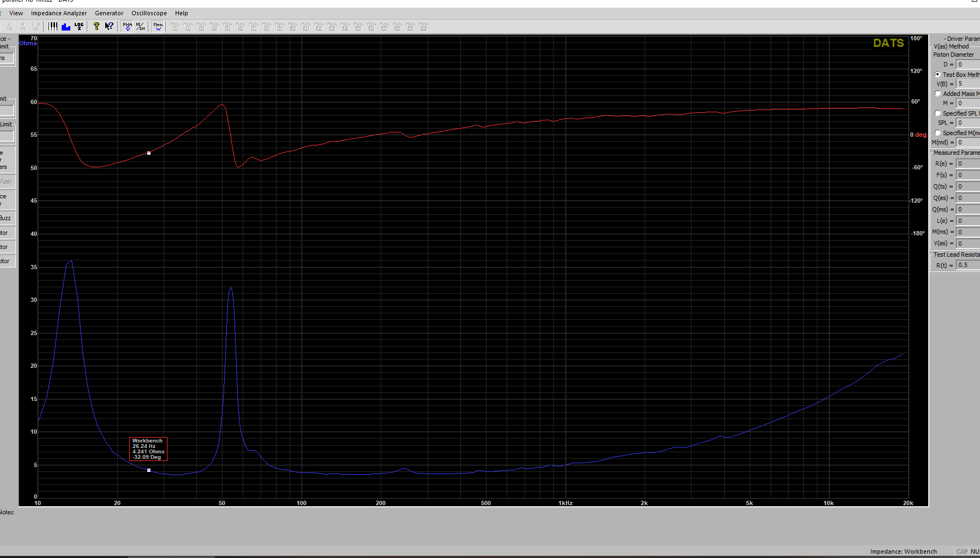
Task: Select the Mem 8 memory slot icon
Action: click(267, 26)
